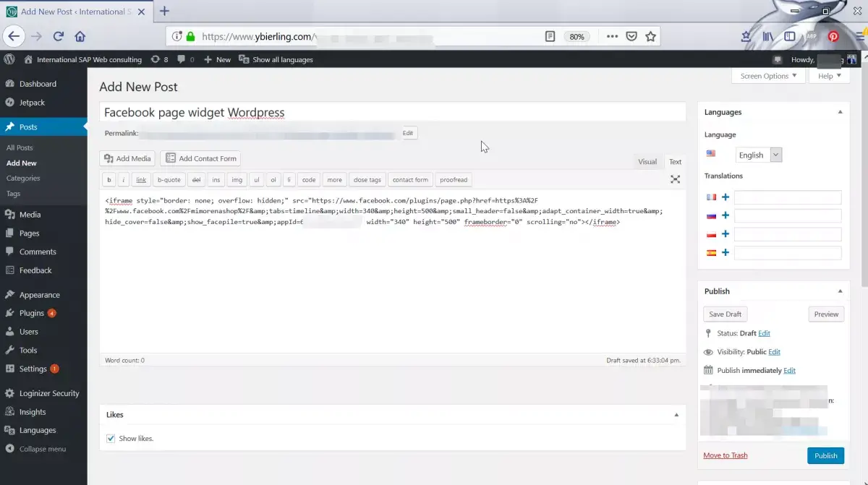
Task: Open the New content menu
Action: (217, 59)
